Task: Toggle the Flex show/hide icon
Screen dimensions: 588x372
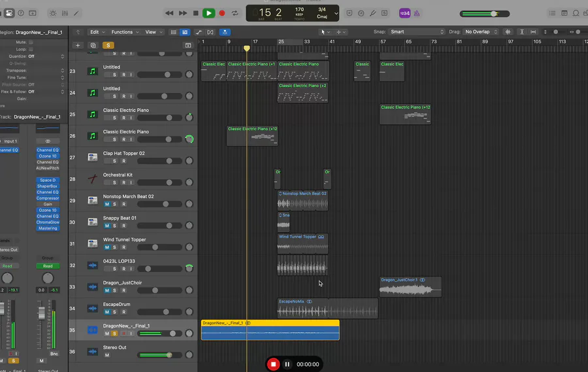Action: 210,32
